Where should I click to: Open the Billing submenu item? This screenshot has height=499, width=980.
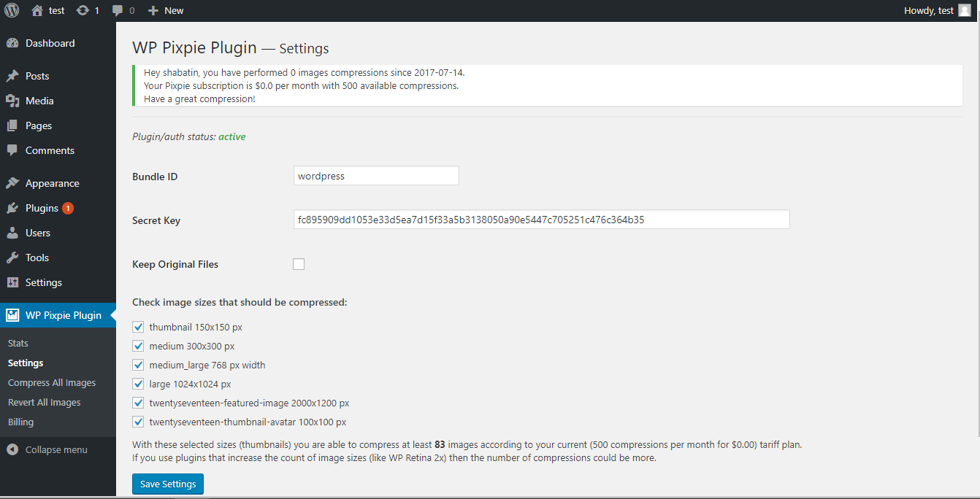[20, 422]
